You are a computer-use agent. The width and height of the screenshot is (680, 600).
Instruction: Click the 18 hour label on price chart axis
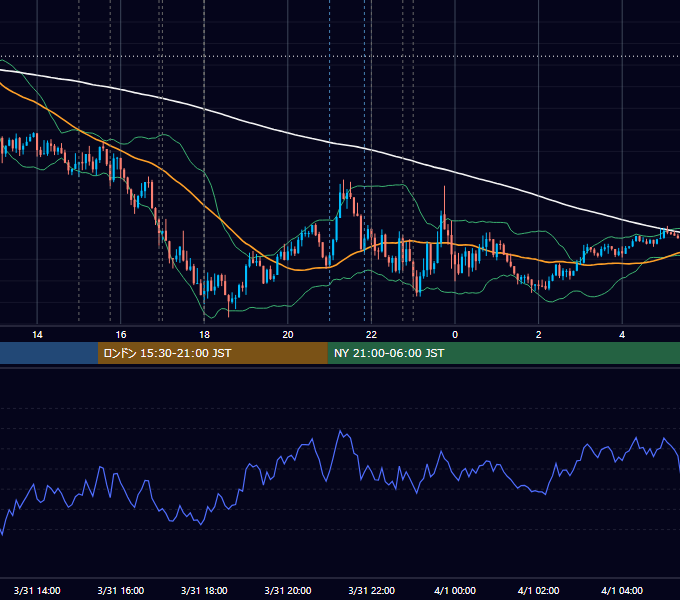coord(204,335)
